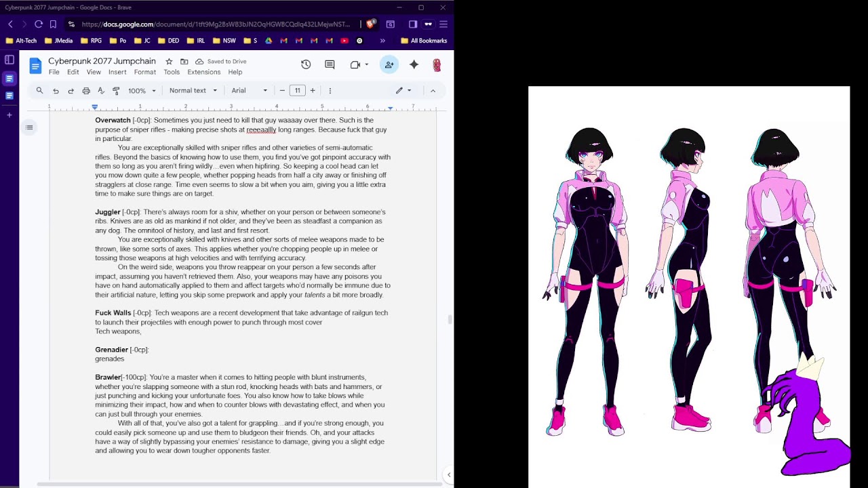This screenshot has width=868, height=488.
Task: Move document to folder
Action: (184, 61)
